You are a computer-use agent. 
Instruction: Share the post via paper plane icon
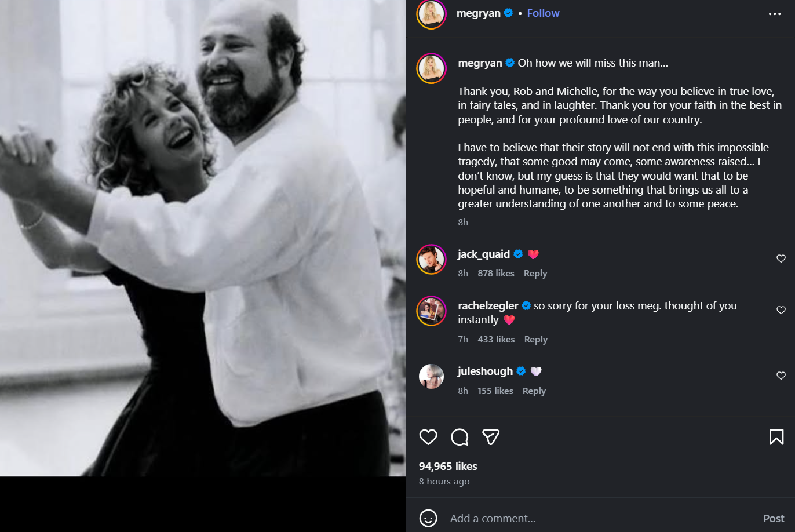(x=491, y=437)
